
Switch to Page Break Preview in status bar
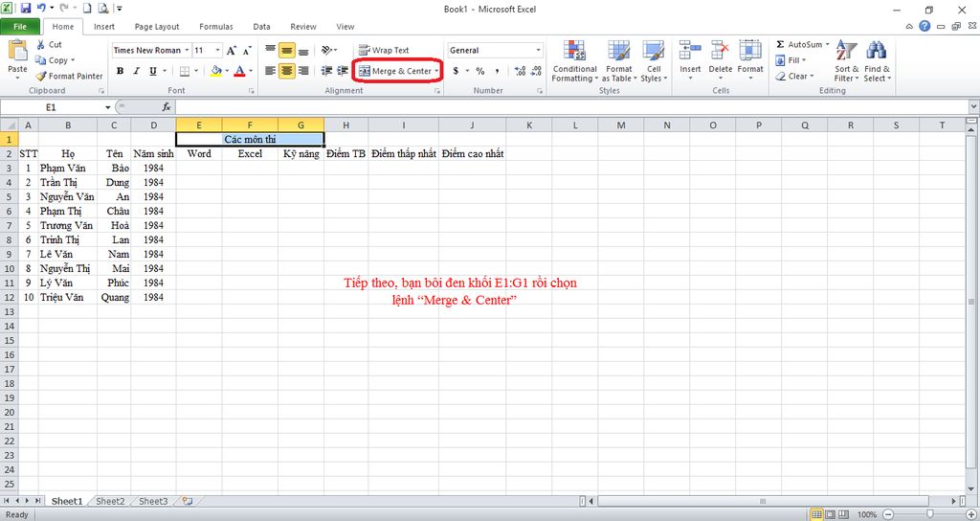(844, 514)
